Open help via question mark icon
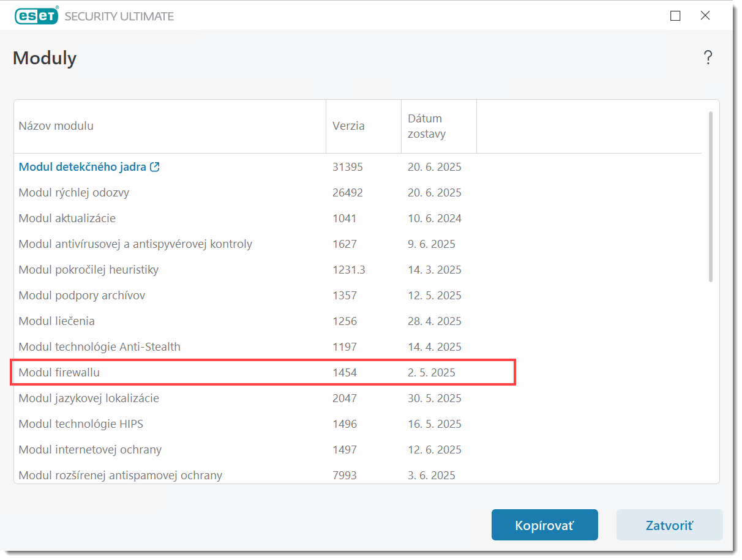Viewport: 742px width, 560px height. 708,58
